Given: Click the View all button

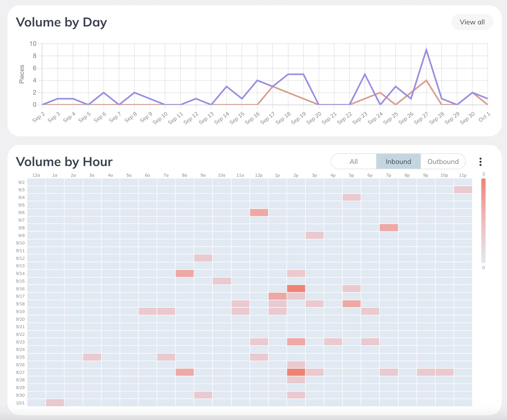Looking at the screenshot, I should pos(472,22).
